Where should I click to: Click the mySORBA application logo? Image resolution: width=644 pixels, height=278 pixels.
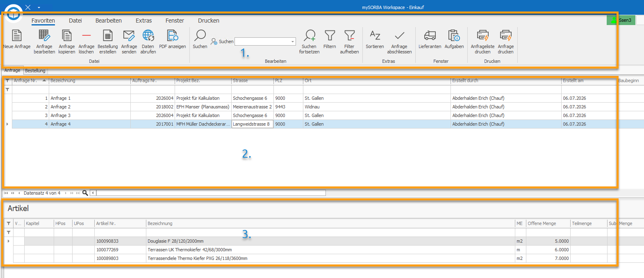pos(14,13)
